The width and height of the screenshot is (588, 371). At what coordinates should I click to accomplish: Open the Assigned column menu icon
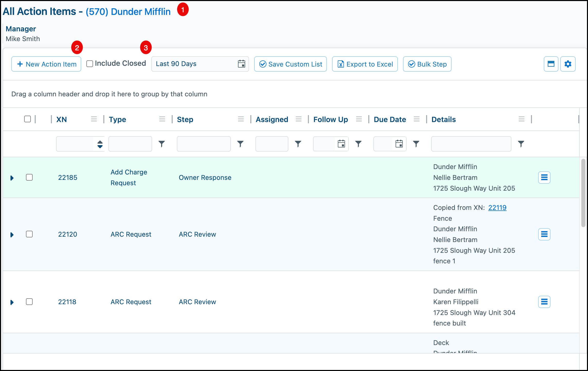pyautogui.click(x=299, y=119)
